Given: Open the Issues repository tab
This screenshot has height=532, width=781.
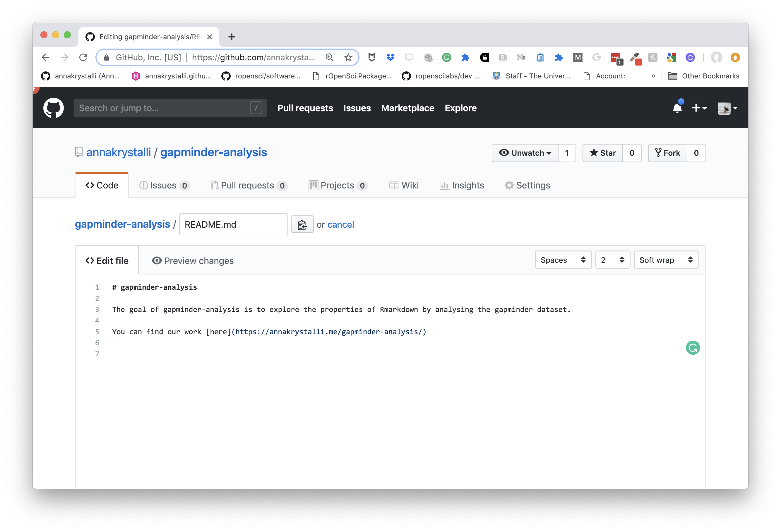Looking at the screenshot, I should pyautogui.click(x=164, y=186).
